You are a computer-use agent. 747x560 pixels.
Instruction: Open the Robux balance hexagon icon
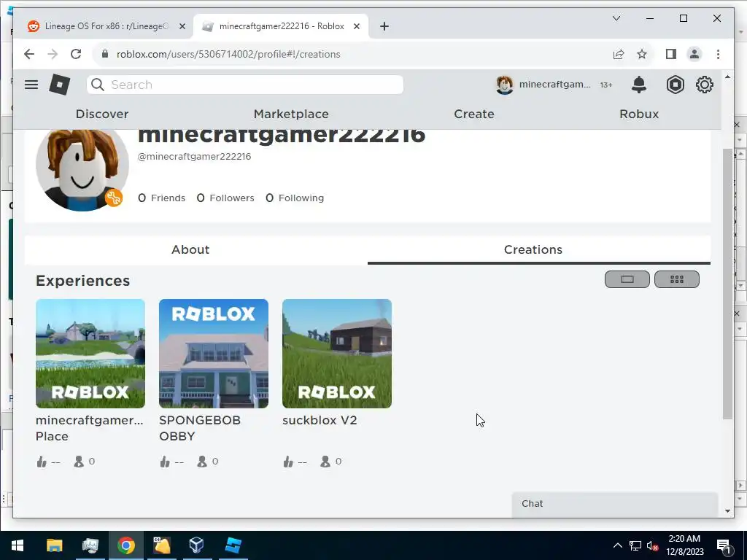[x=675, y=85]
